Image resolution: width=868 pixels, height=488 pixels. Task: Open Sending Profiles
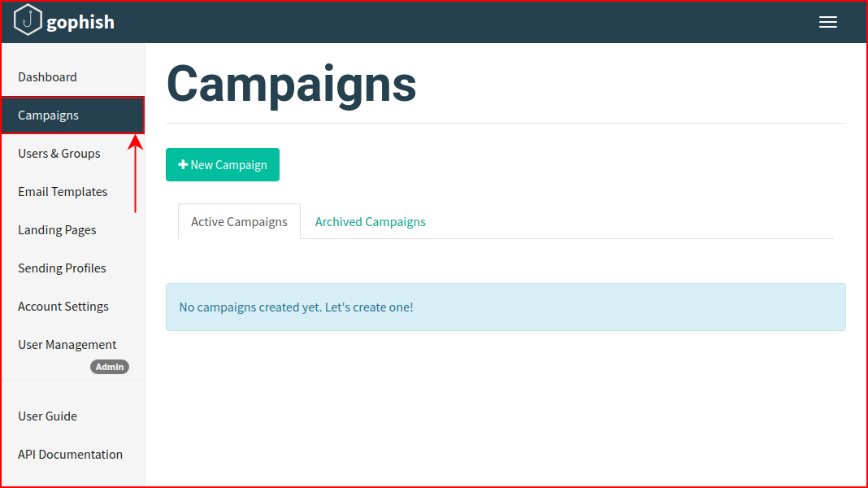pyautogui.click(x=62, y=268)
